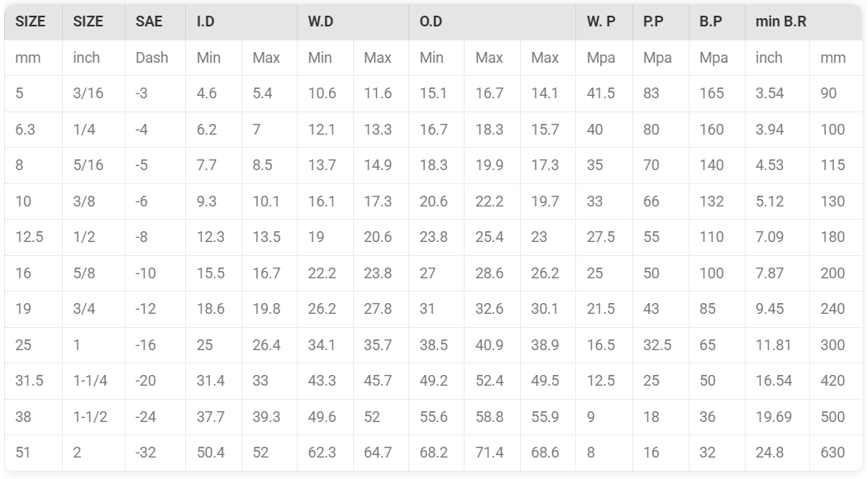Click the 1-1/4 inch size cell

coord(93,381)
